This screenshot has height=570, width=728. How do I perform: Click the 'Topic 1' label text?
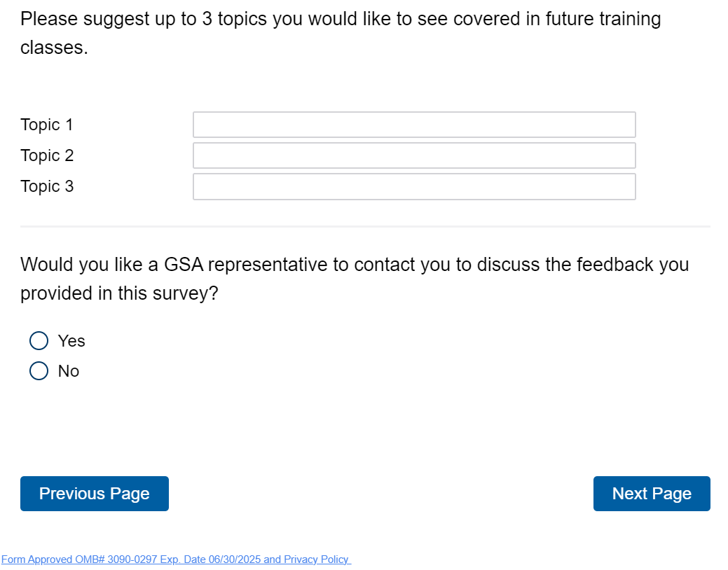(x=47, y=125)
